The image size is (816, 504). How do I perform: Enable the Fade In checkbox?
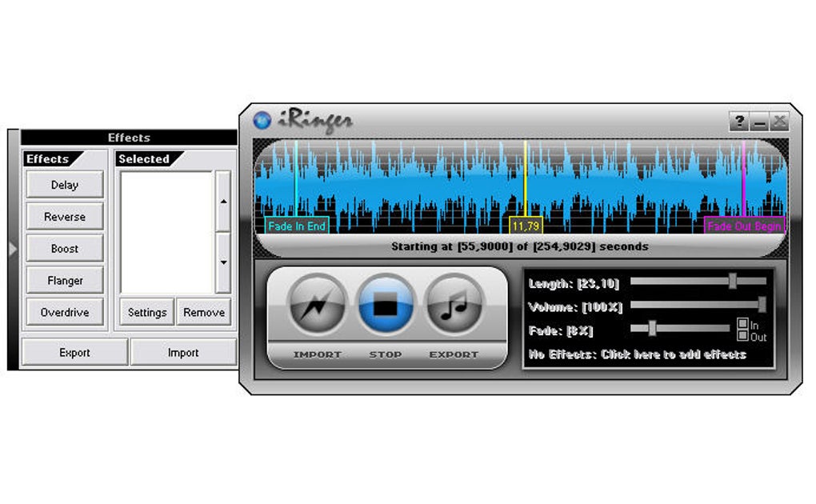pyautogui.click(x=742, y=324)
